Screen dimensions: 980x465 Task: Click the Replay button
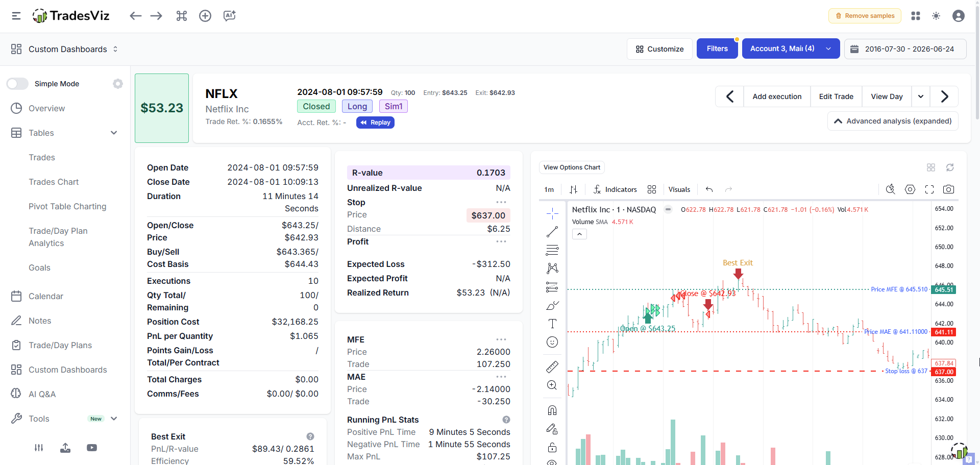pyautogui.click(x=375, y=123)
